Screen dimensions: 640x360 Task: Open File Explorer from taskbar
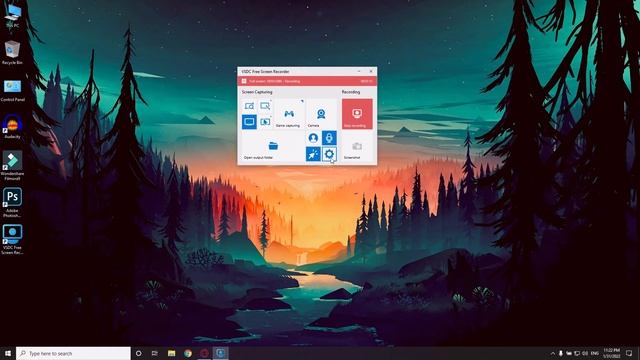click(171, 353)
